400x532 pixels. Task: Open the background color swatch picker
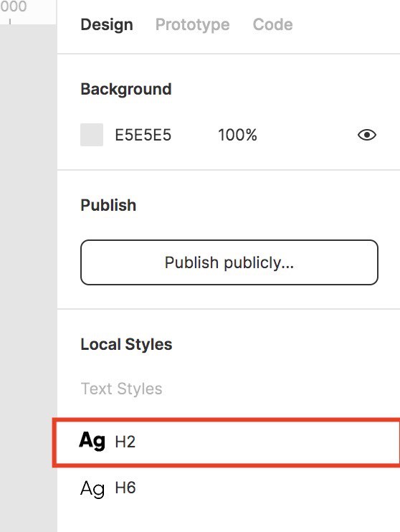pos(92,135)
